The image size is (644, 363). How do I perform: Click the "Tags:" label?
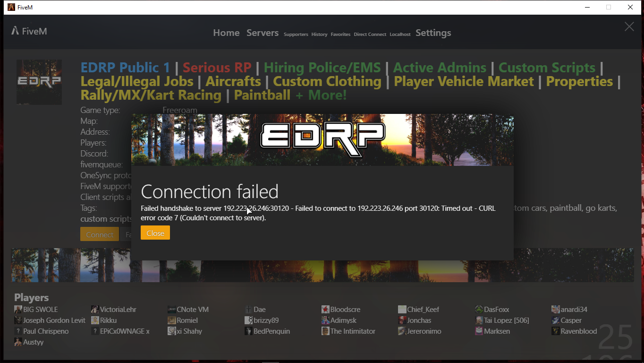(89, 208)
